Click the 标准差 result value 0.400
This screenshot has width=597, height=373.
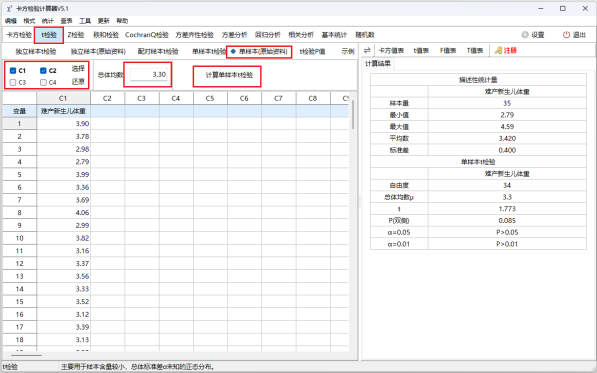coord(507,150)
